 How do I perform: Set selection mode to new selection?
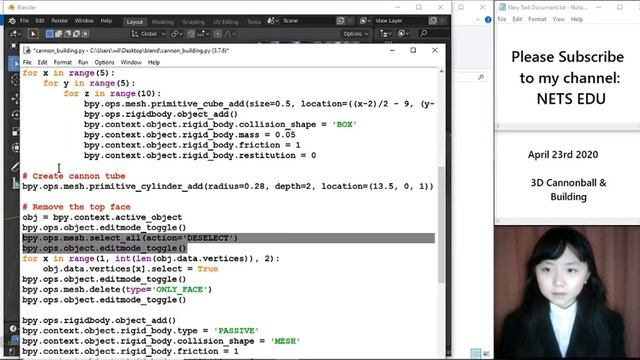[49, 34]
